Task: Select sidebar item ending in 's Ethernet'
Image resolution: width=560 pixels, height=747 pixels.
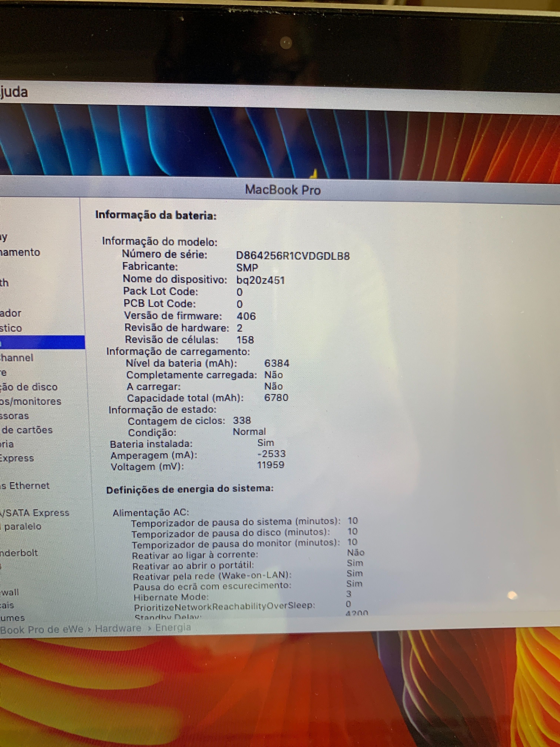Action: pyautogui.click(x=25, y=486)
